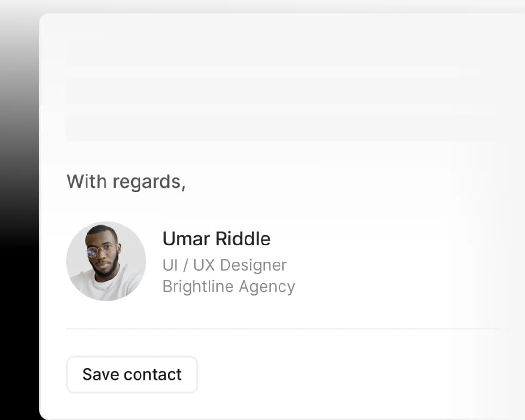Click the divider line above Save contact
This screenshot has height=420, width=525.
pos(282,329)
